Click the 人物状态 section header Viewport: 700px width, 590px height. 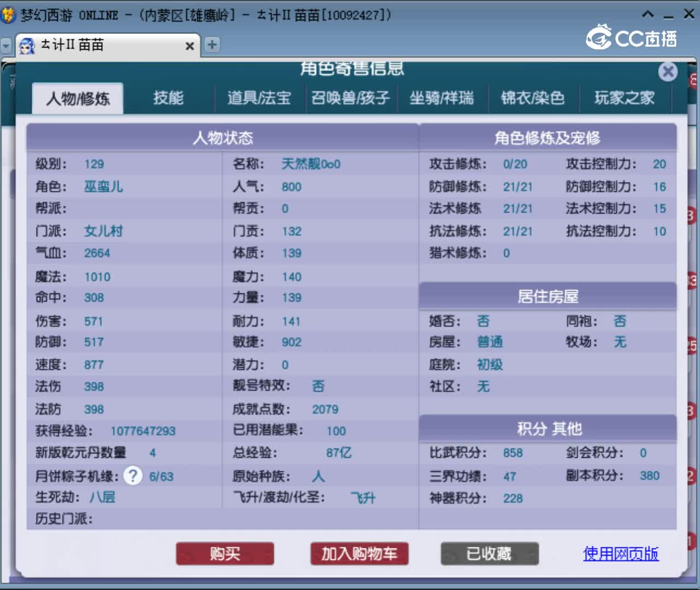tap(223, 137)
